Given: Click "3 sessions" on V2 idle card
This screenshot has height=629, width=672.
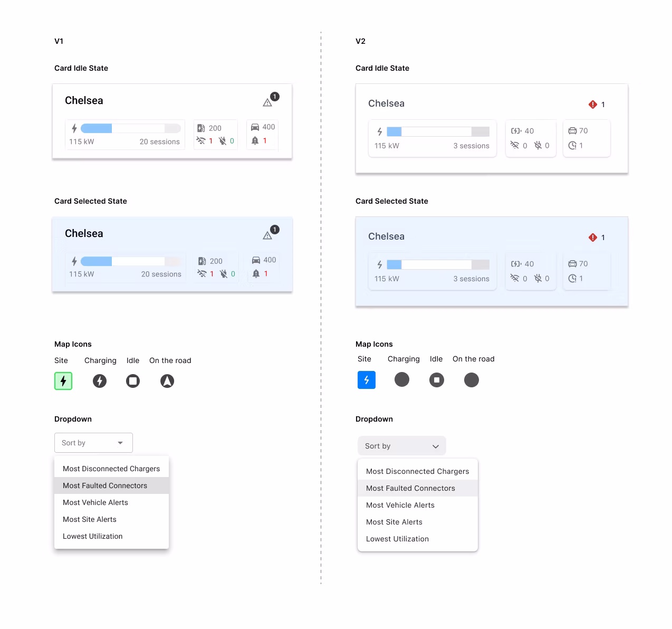Looking at the screenshot, I should (x=472, y=146).
